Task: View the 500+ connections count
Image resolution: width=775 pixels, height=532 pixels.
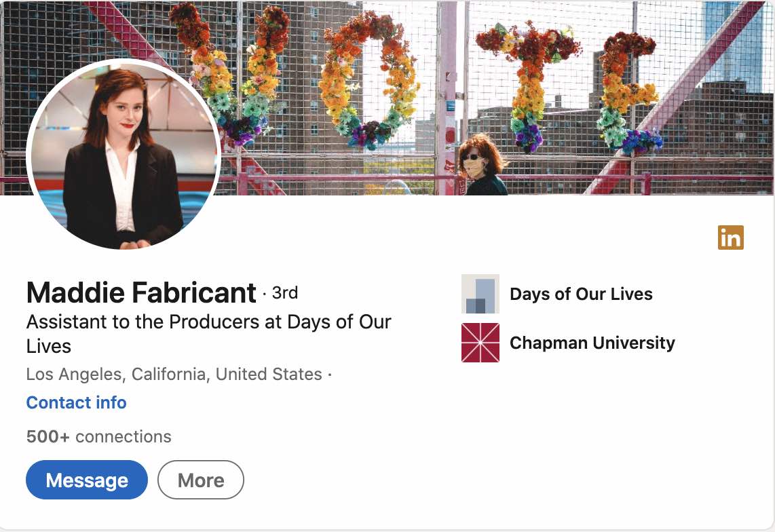Action: [x=99, y=436]
